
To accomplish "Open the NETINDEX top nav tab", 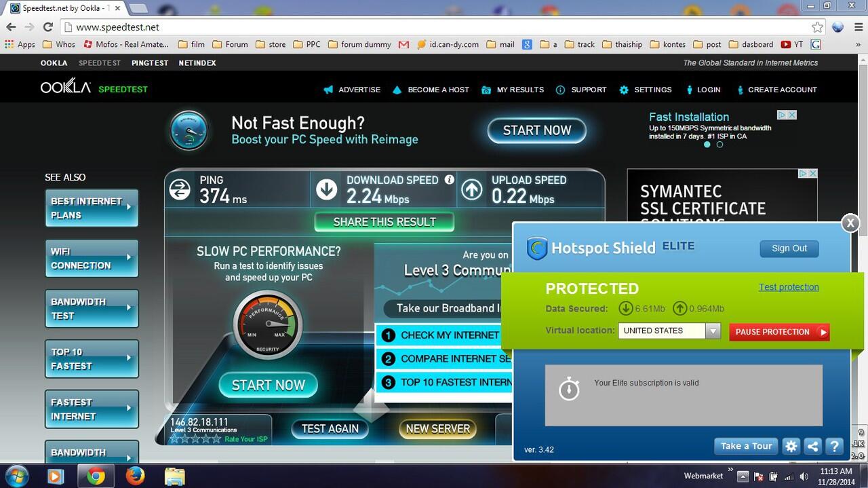I will (x=197, y=63).
